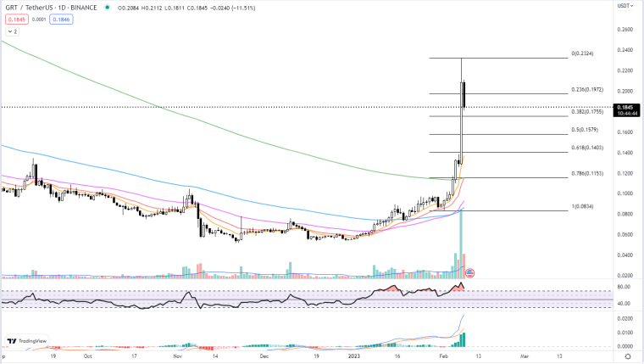
Task: Click the 0.1000 price axis label
Action: [625, 193]
